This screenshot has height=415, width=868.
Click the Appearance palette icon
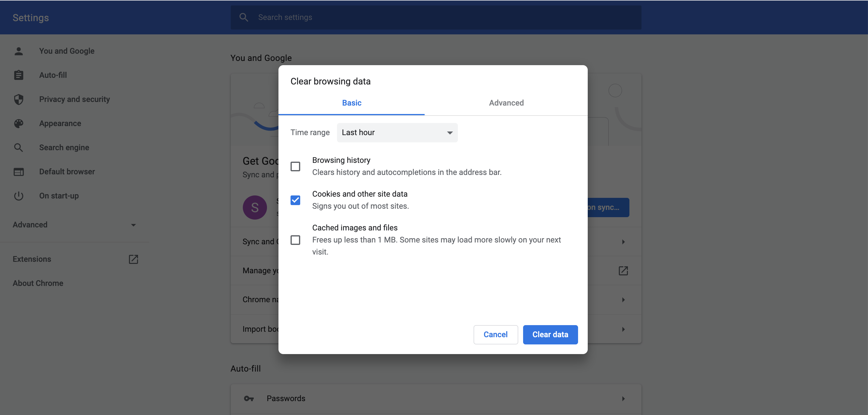click(x=18, y=124)
